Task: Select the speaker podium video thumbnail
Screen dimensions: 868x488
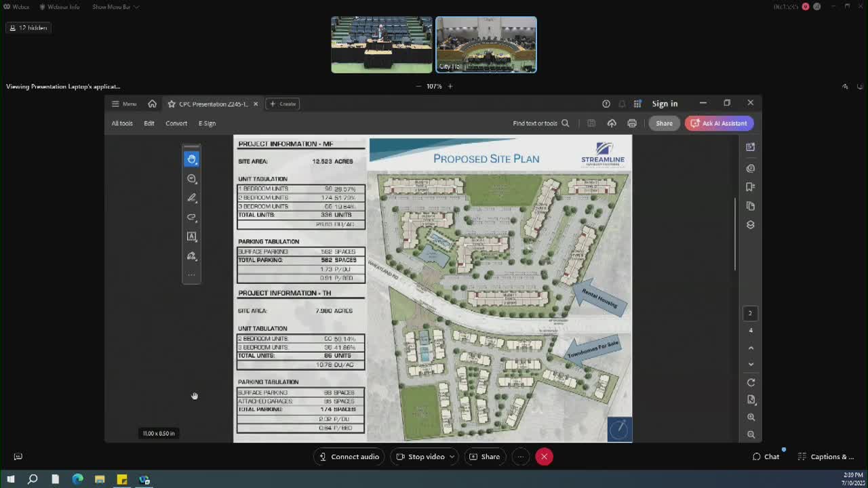Action: click(382, 45)
